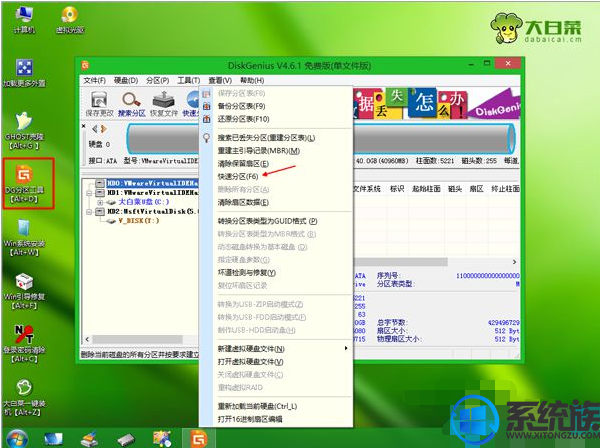Expand the 大白菜U盘(C:) partition node
This screenshot has width=600, height=448.
pos(100,202)
